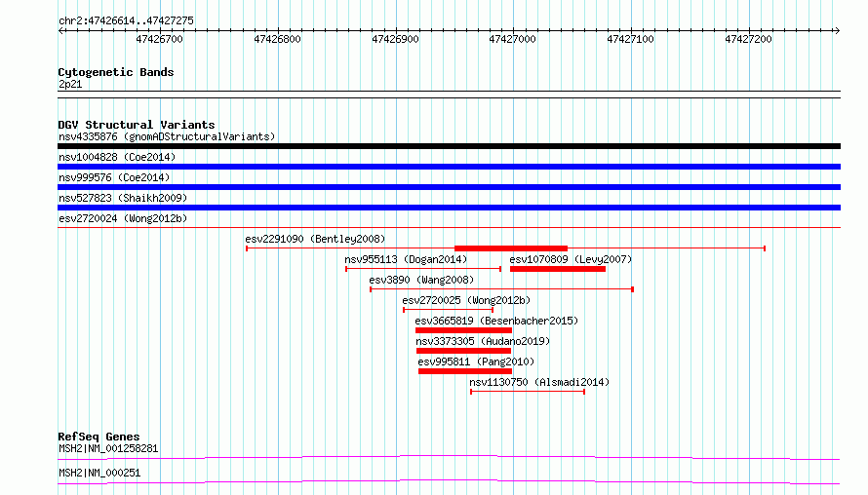This screenshot has width=868, height=495.
Task: Click the esv3890 red interval line
Action: [501, 289]
